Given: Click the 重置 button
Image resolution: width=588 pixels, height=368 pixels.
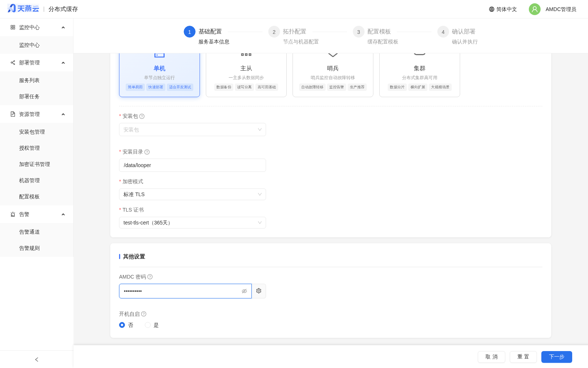Looking at the screenshot, I should 523,357.
